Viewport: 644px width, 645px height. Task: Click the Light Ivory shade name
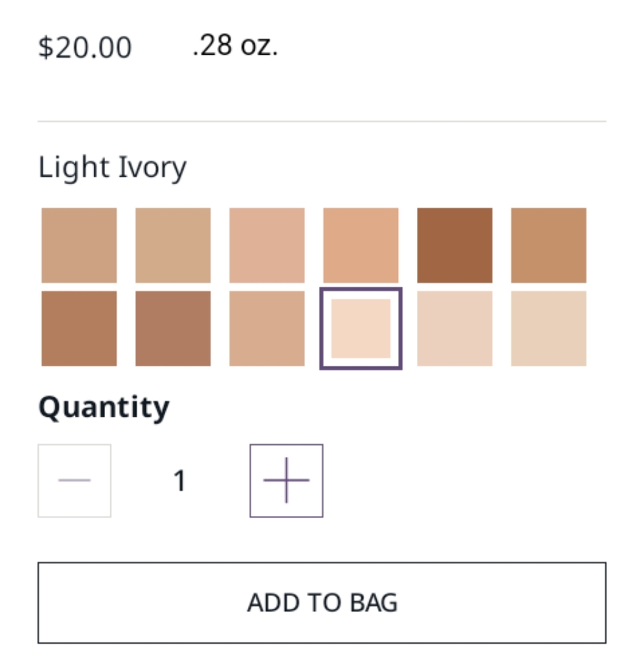coord(112,168)
